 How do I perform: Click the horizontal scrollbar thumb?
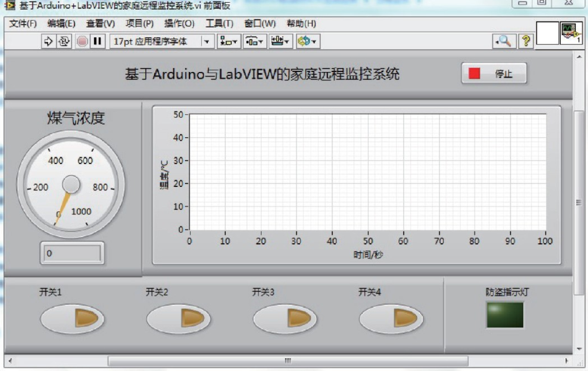point(287,361)
